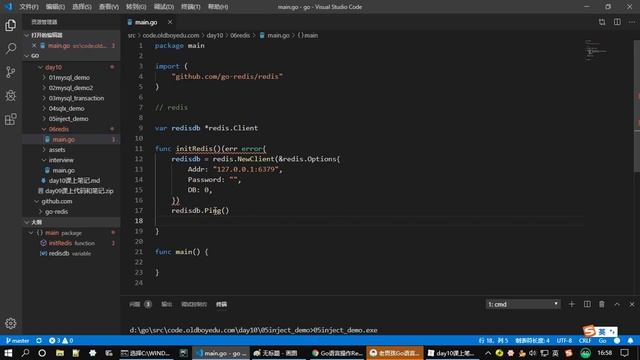Switch to the Problems panel tab

pos(140,304)
